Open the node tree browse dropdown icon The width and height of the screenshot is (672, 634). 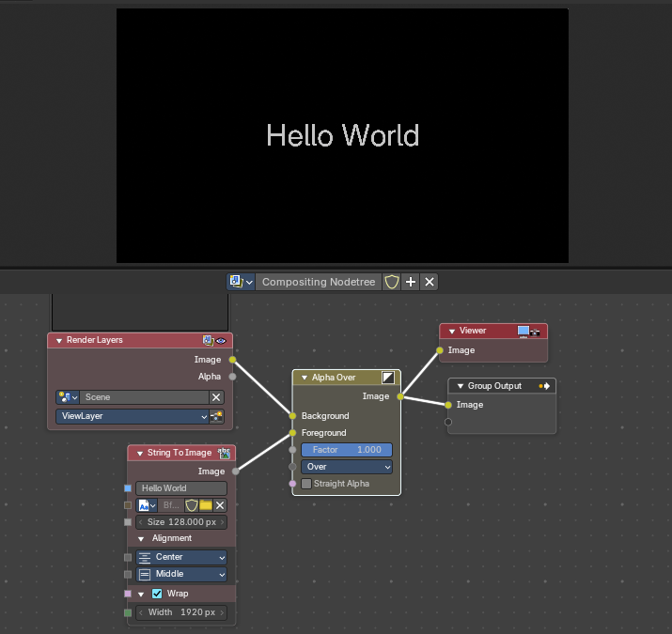[x=241, y=282]
